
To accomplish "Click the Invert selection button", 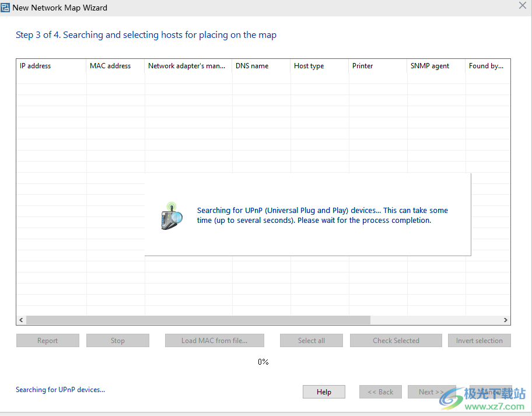I will [x=479, y=341].
